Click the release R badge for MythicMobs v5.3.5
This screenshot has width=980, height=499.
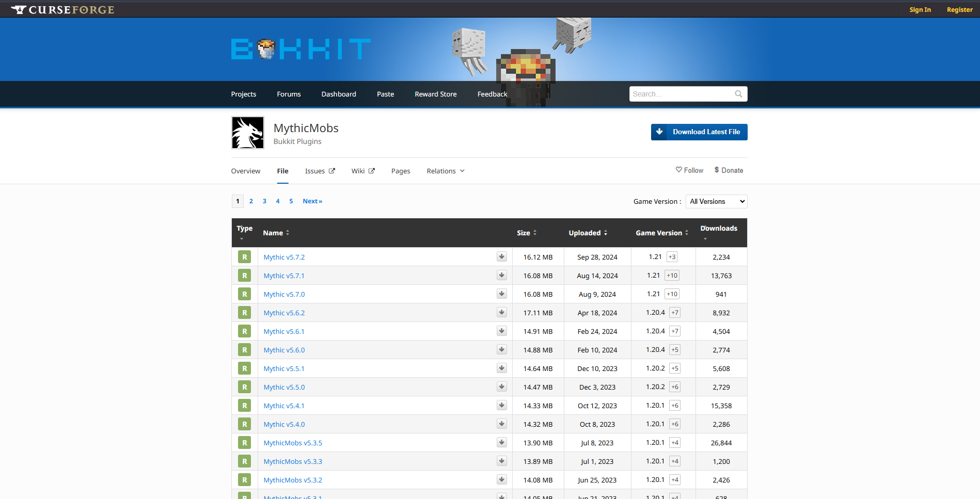click(x=244, y=443)
